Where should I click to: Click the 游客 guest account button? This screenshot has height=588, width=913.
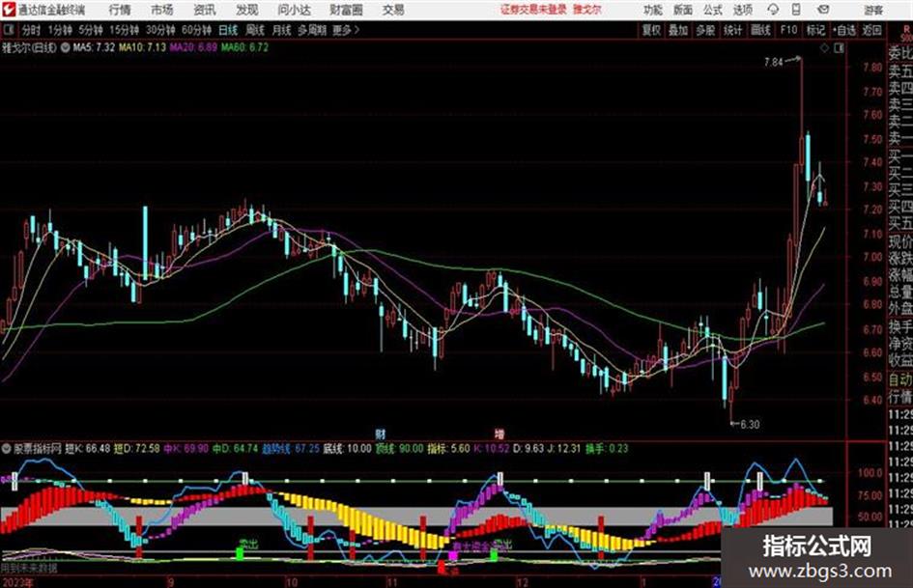click(x=873, y=10)
